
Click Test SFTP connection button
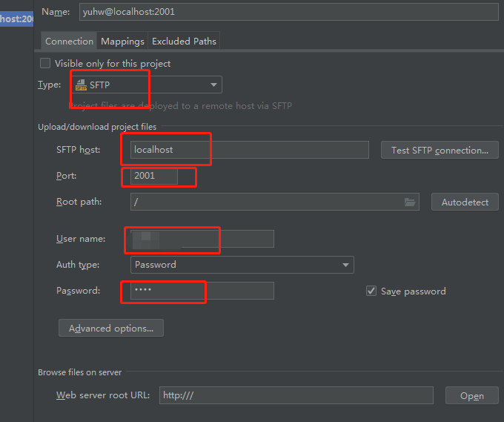pos(440,150)
